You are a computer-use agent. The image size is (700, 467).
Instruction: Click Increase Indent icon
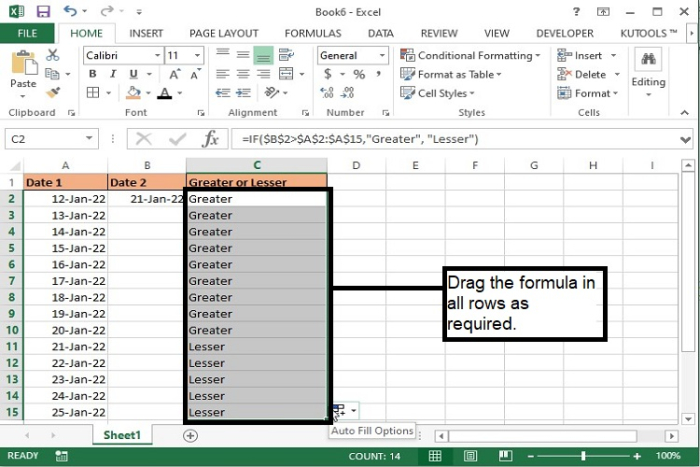(243, 92)
